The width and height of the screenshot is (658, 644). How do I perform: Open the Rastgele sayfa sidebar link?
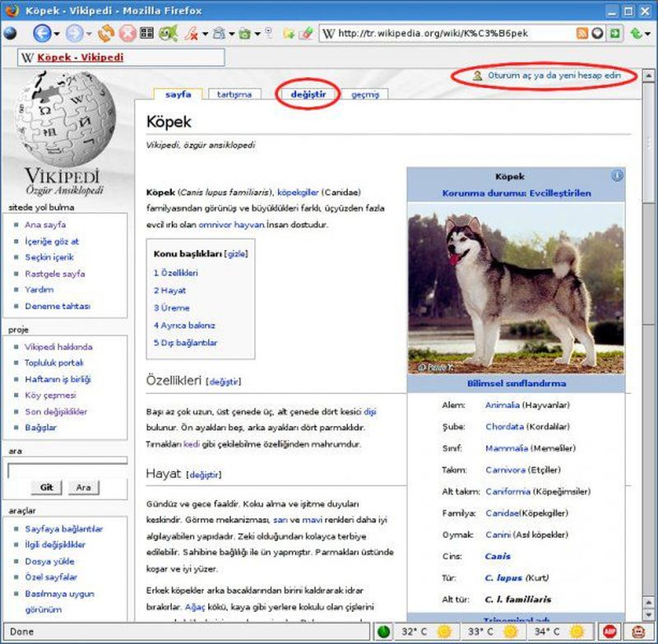[54, 273]
